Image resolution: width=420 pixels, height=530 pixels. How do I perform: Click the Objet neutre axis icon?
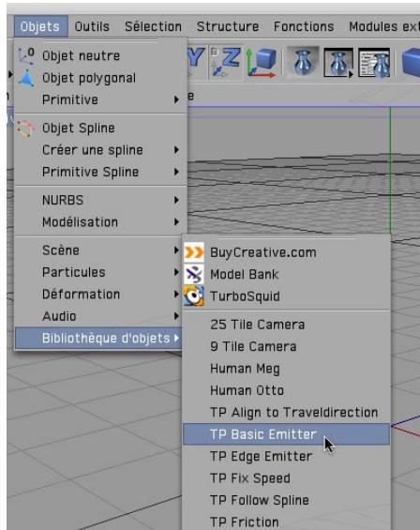coord(26,55)
